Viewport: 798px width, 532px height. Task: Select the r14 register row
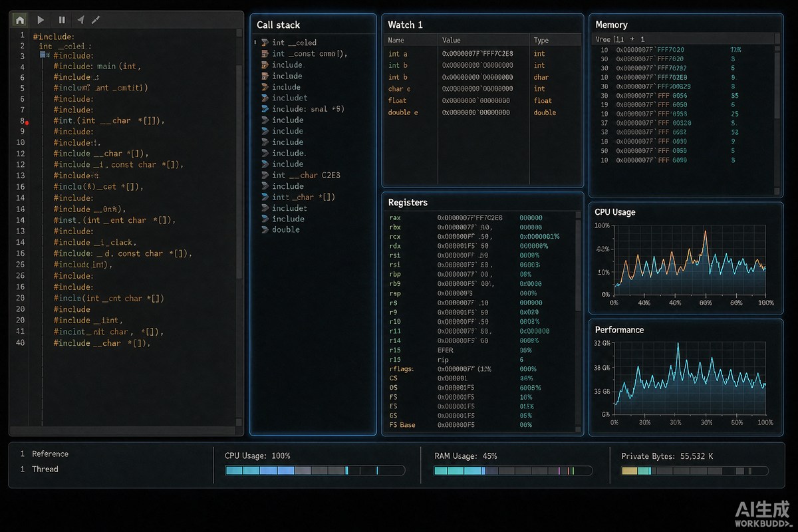point(480,340)
